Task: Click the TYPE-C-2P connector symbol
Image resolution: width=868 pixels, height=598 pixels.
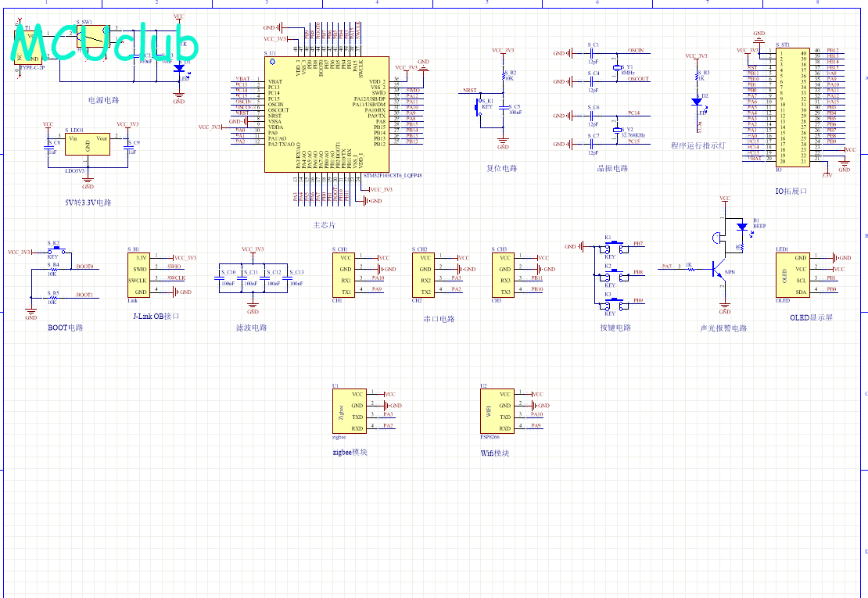Action: click(x=29, y=48)
